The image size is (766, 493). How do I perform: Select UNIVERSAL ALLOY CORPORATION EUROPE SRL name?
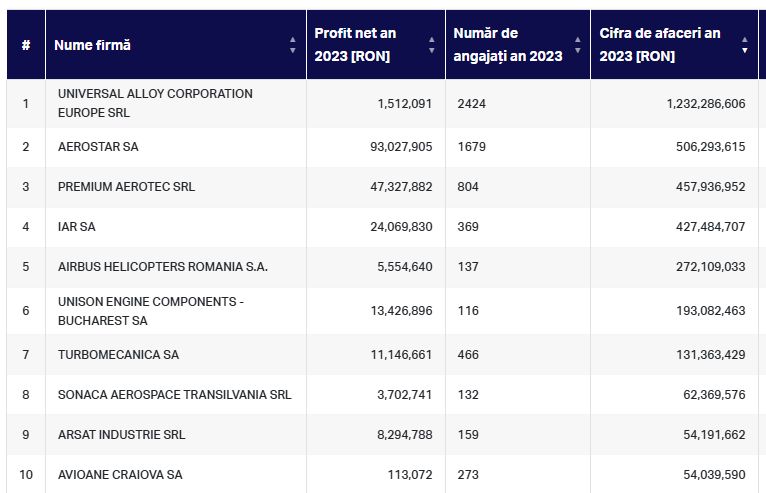(x=155, y=103)
